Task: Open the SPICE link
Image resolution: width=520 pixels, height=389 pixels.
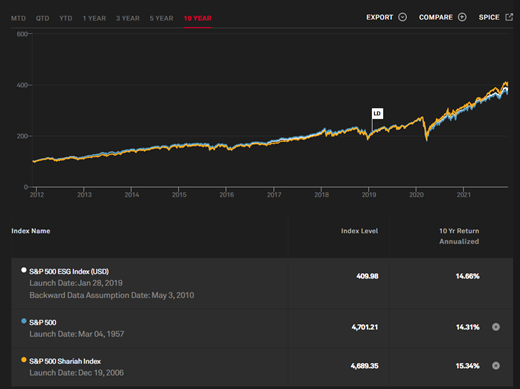Action: click(x=489, y=17)
